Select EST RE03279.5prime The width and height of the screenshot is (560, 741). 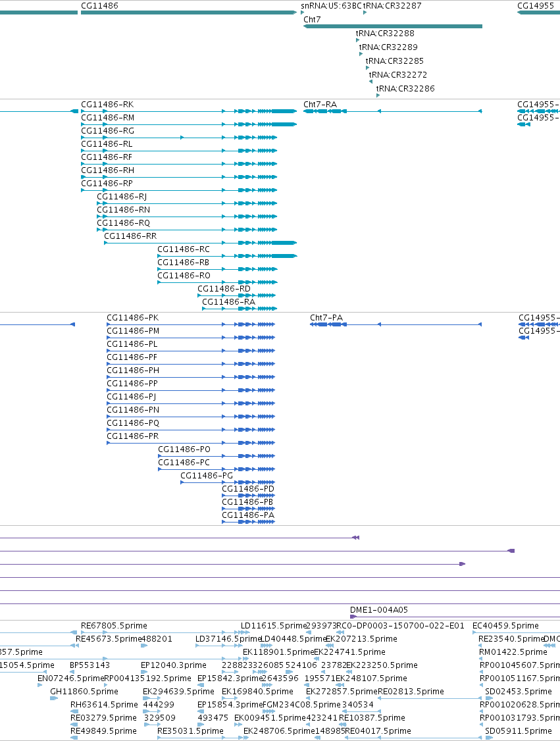click(103, 718)
